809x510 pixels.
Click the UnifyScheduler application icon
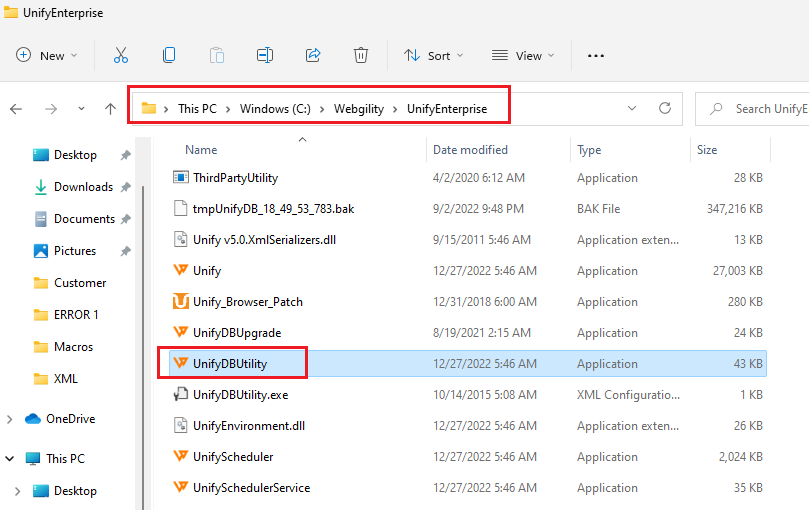181,455
